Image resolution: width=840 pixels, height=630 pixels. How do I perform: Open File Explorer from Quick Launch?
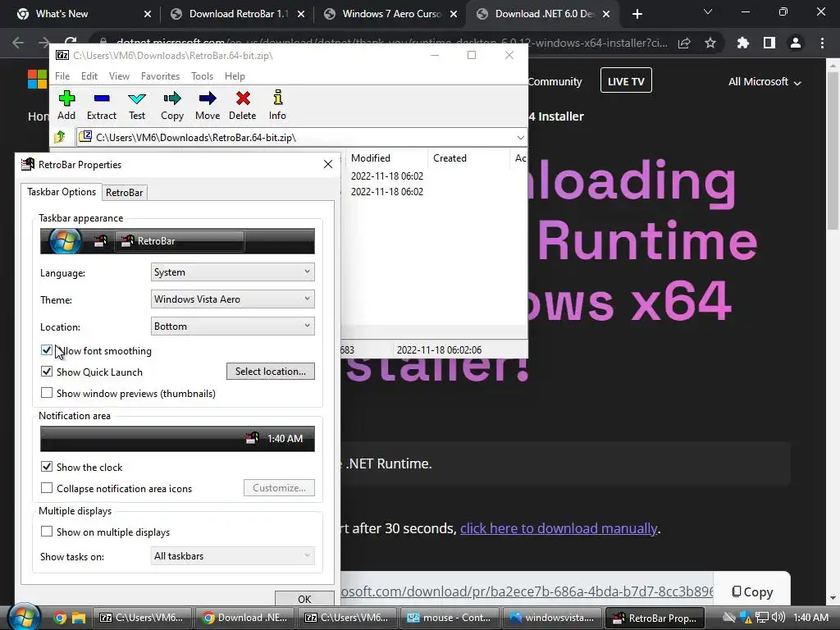point(79,619)
